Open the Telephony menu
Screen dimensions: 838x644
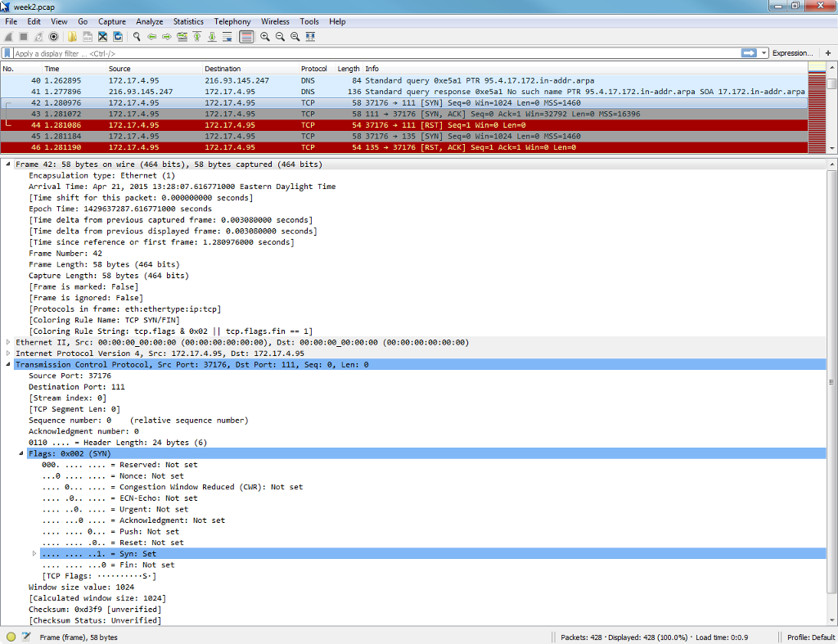[x=232, y=21]
